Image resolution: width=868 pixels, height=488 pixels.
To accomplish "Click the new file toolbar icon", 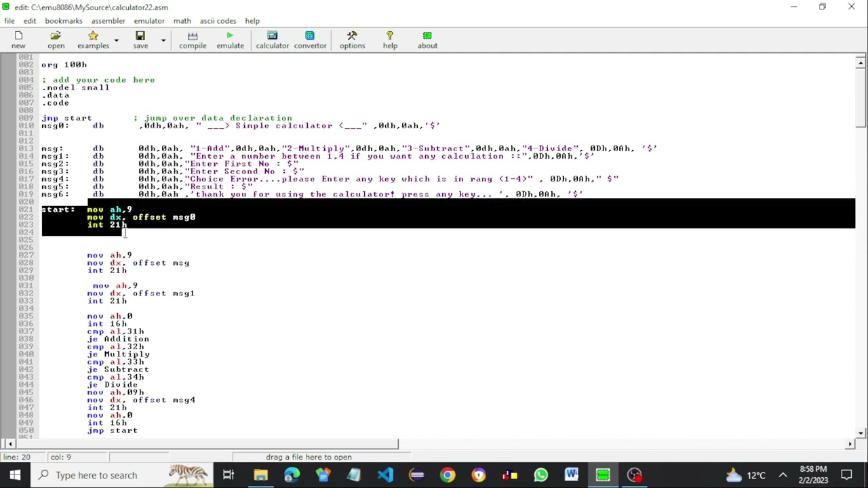I will [x=18, y=39].
